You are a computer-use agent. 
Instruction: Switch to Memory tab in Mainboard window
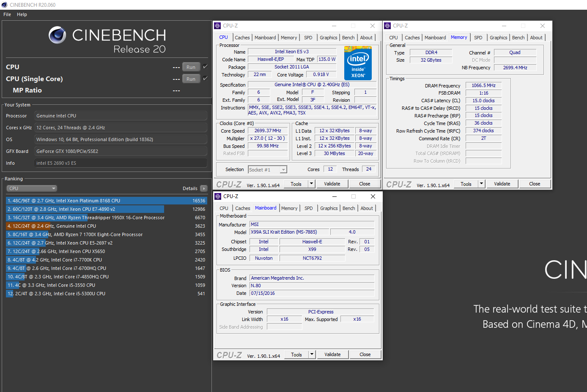coord(289,208)
